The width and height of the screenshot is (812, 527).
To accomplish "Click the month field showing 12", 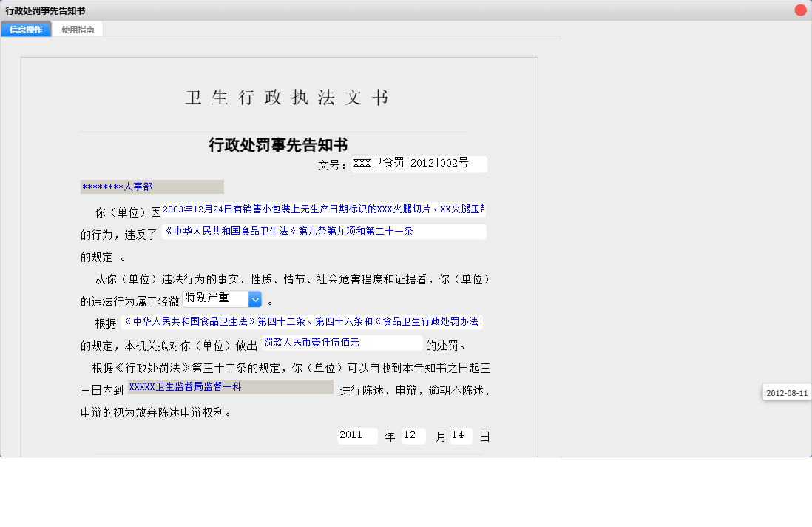I will tap(413, 435).
